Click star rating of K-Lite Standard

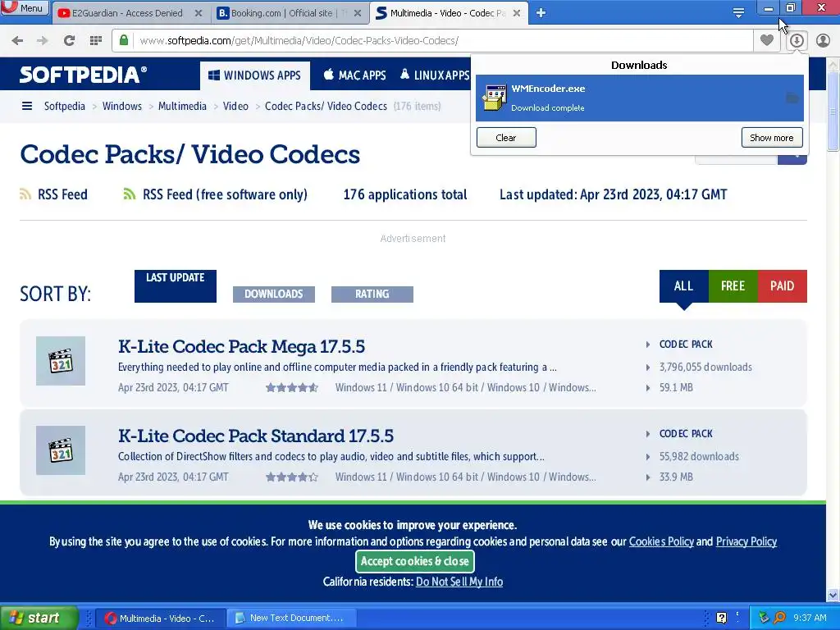(x=292, y=477)
